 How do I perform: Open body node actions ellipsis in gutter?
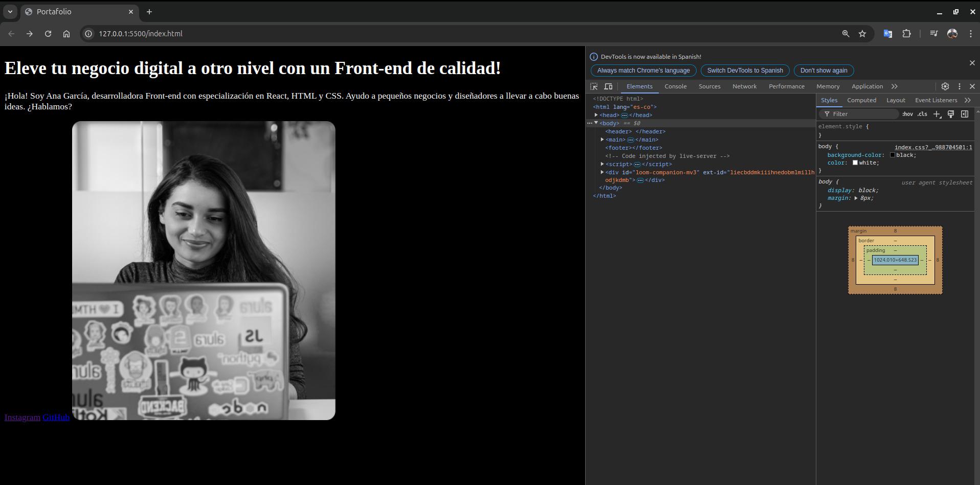click(590, 123)
